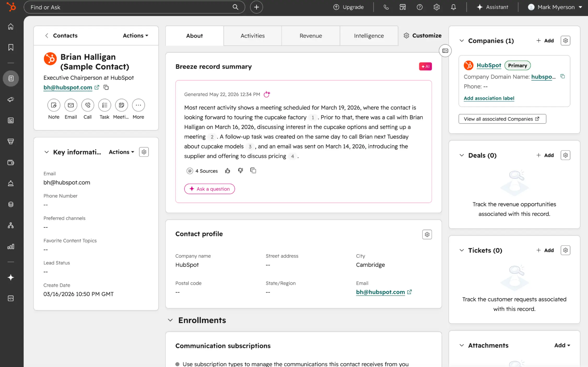Open the Development code sidebar icon
The image size is (588, 367).
(x=11, y=299)
